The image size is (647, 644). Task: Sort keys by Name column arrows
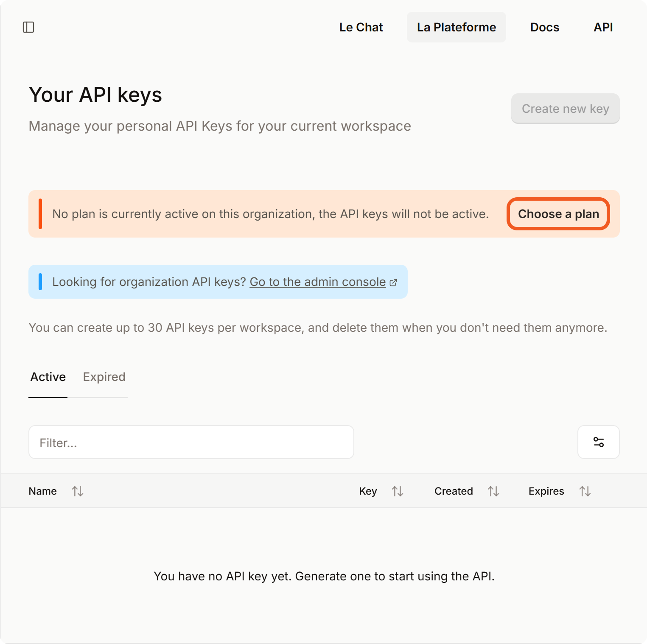78,491
